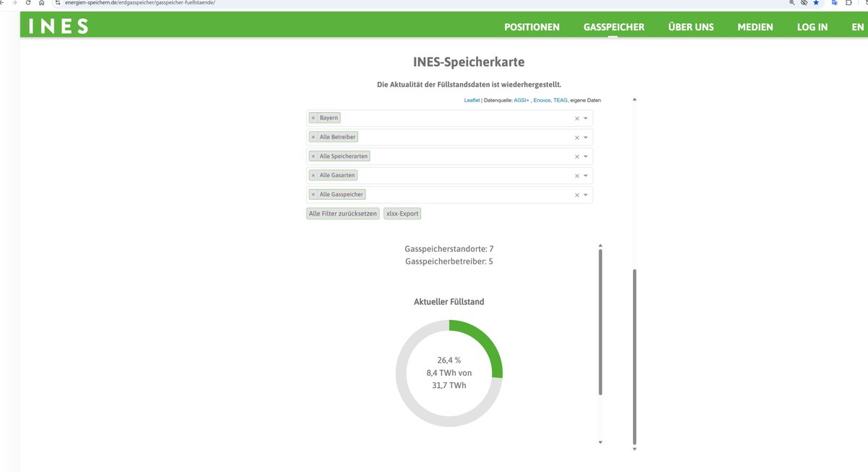868x472 pixels.
Task: Open the Enovos data source link
Action: (542, 101)
